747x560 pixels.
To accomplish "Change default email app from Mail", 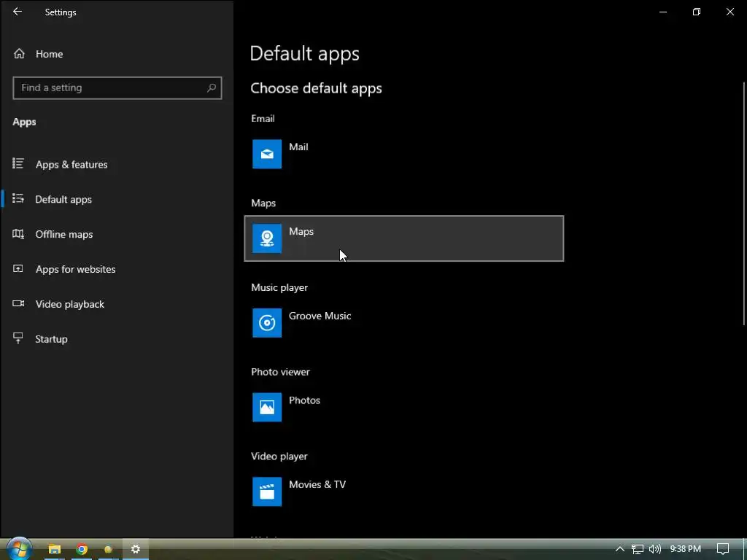I will tap(403, 154).
